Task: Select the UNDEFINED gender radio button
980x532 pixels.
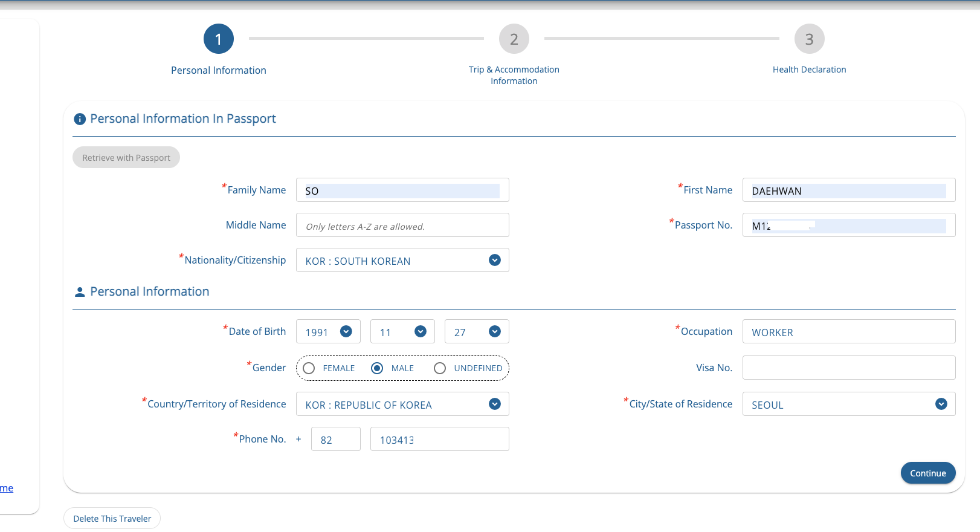Action: 440,368
